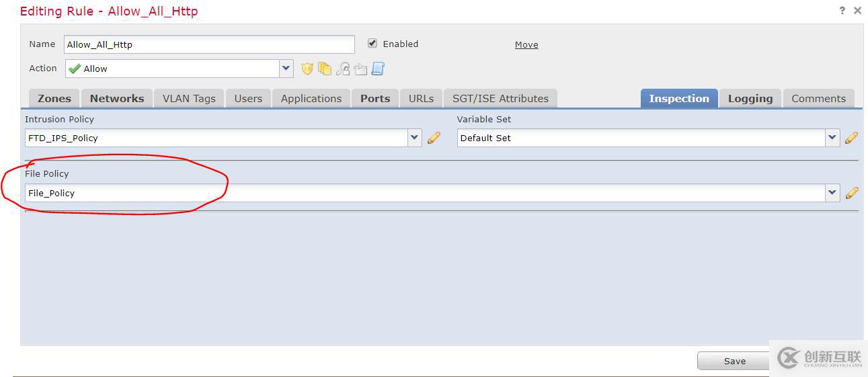Edit the intrusion policy with the pencil icon

(x=434, y=138)
